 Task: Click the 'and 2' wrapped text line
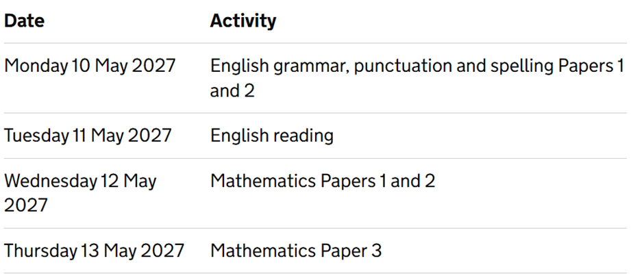click(232, 90)
